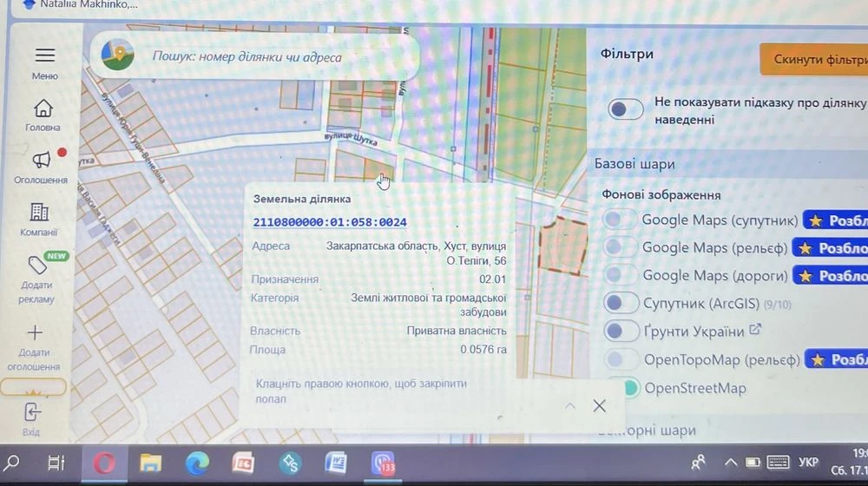Toggle Google Maps (рельєф) layer
The width and height of the screenshot is (868, 486).
point(620,246)
